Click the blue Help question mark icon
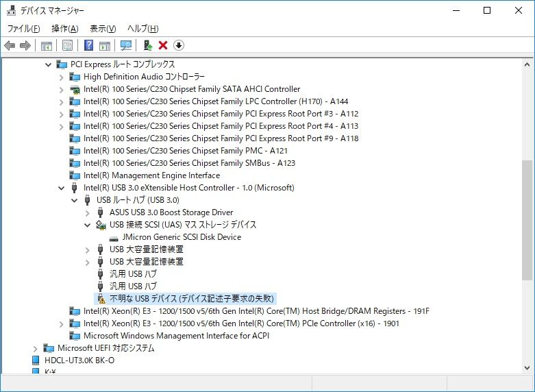Screen dimensions: 535x392 pos(89,45)
